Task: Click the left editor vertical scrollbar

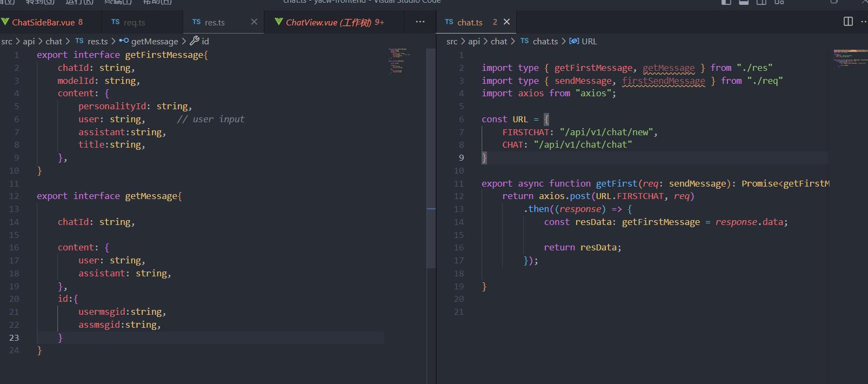Action: 431,157
